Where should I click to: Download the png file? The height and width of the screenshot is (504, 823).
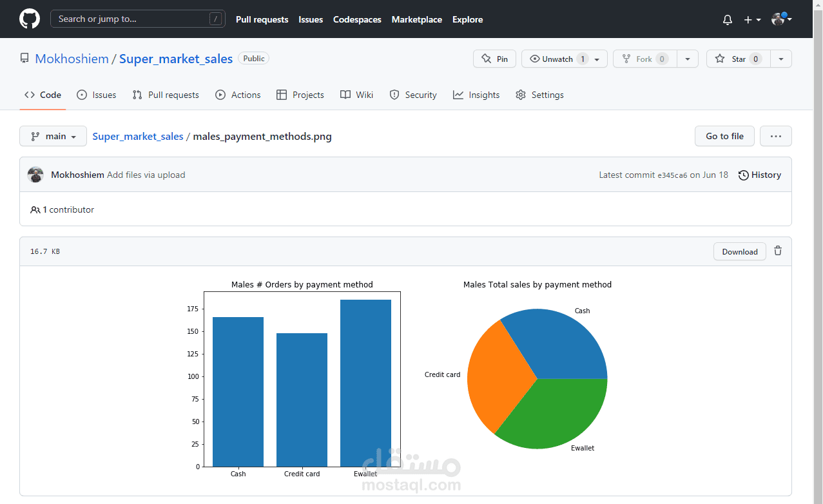point(740,251)
